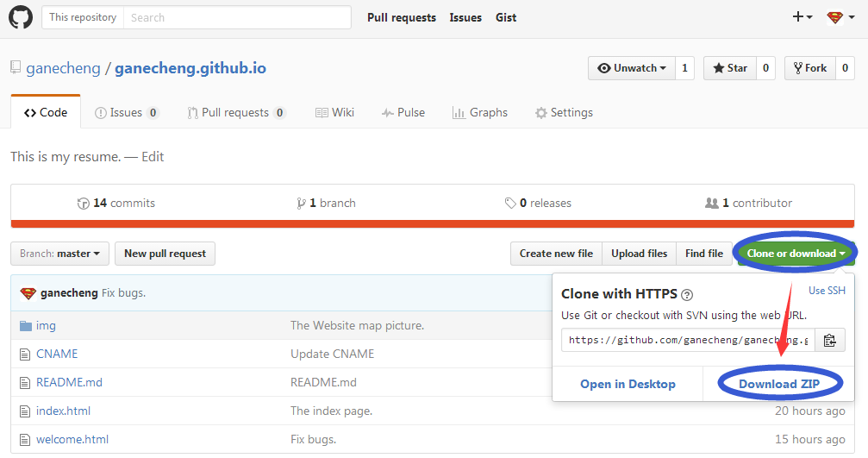Open the Pulse tab
This screenshot has width=868, height=458.
(x=403, y=112)
